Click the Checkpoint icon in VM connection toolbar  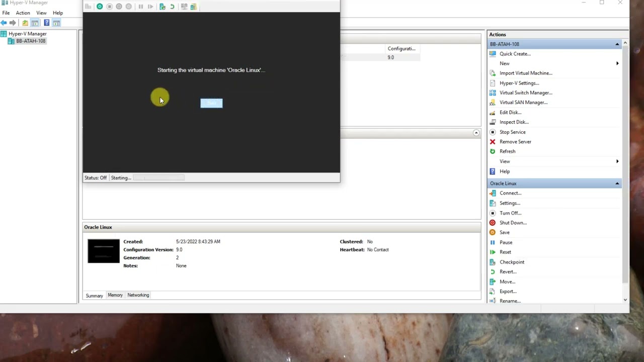click(163, 7)
